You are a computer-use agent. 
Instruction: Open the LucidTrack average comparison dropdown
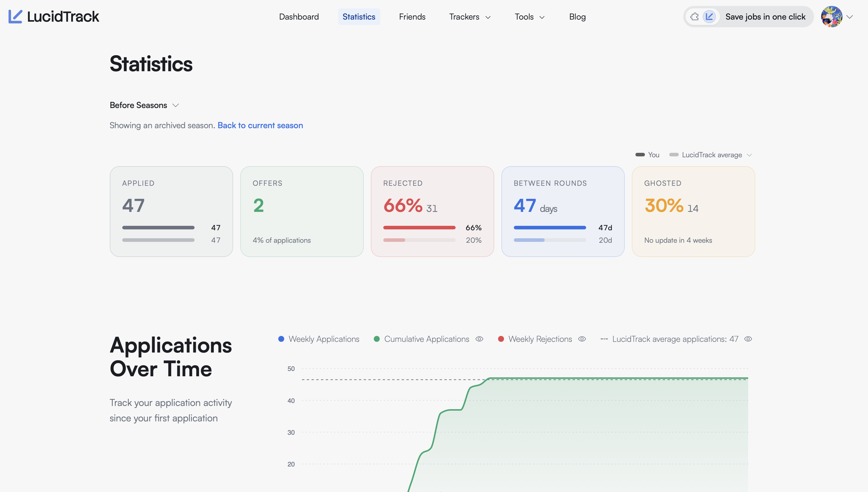pyautogui.click(x=716, y=155)
